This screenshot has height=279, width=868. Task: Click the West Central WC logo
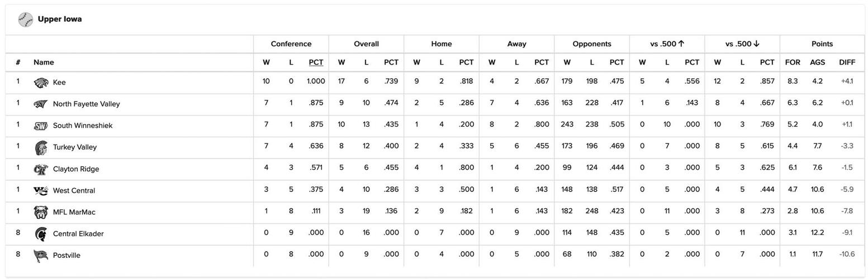click(41, 191)
